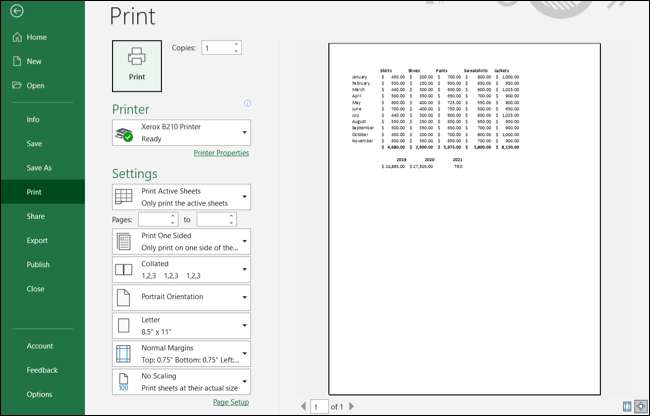Select New in the left sidebar
The image size is (650, 416).
(x=34, y=61)
